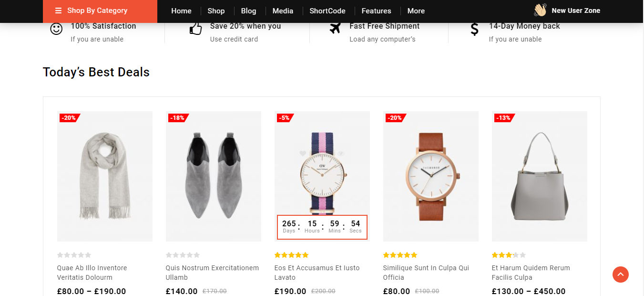
Task: Click the smiley face satisfaction icon
Action: 56,29
